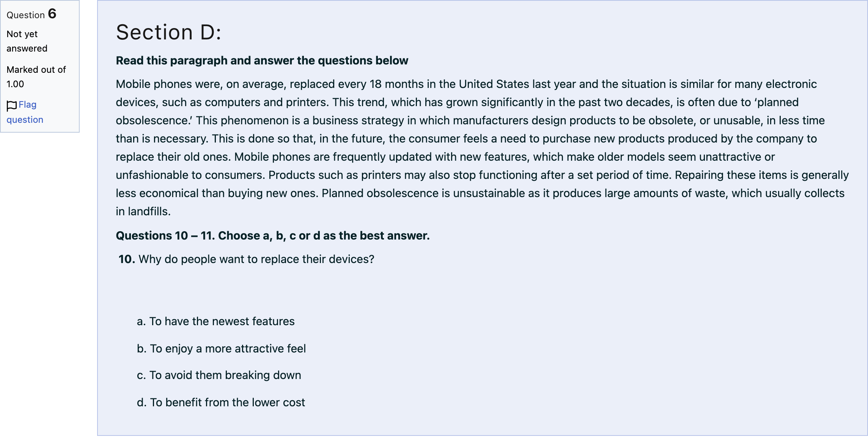This screenshot has height=448, width=868.
Task: Click the phrase in landfills. ending the passage
Action: tap(143, 211)
